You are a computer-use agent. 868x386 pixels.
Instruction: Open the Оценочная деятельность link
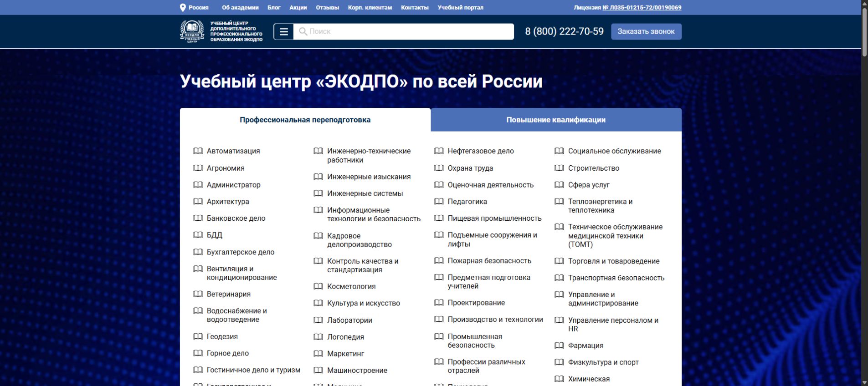[x=491, y=185]
